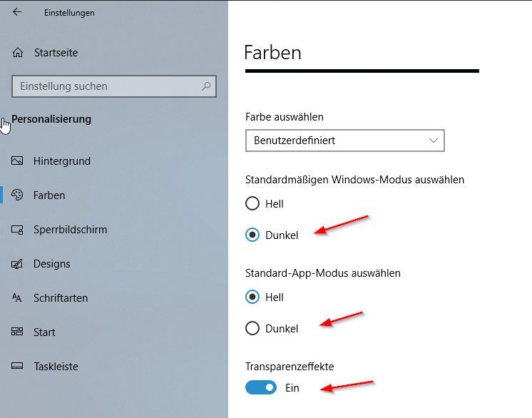Open the Benutzerdefiniert color dropdown
Image resolution: width=532 pixels, height=418 pixels.
pyautogui.click(x=344, y=141)
